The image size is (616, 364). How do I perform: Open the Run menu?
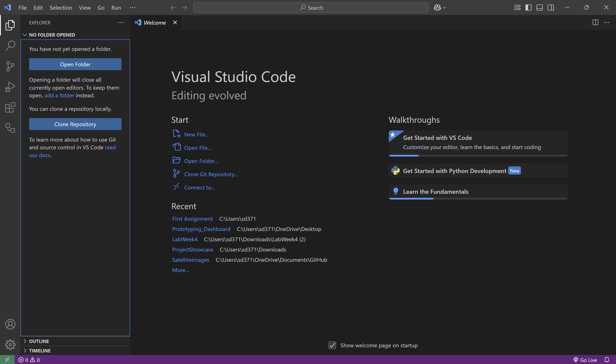pos(116,8)
